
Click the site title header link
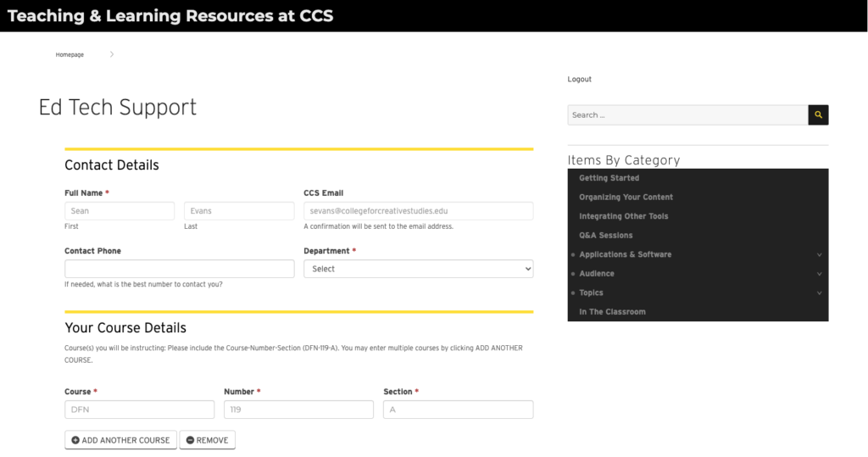[170, 15]
